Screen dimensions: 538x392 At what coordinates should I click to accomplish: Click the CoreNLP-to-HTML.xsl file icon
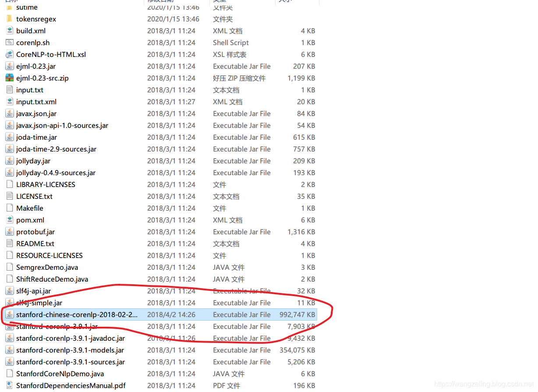click(x=9, y=54)
